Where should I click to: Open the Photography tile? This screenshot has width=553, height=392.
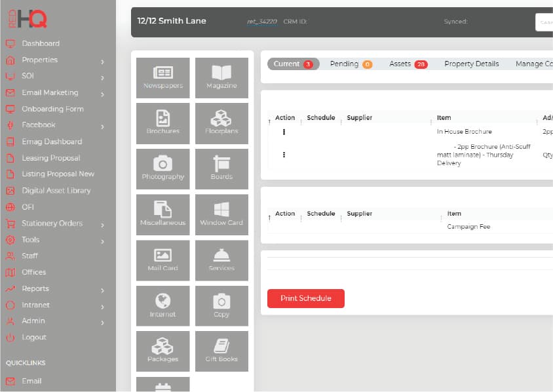tap(162, 169)
